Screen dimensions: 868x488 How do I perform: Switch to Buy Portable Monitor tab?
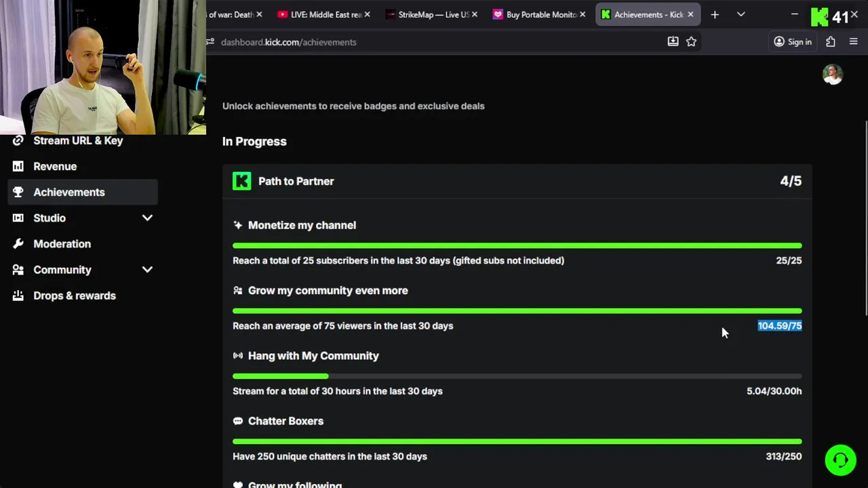coord(541,14)
